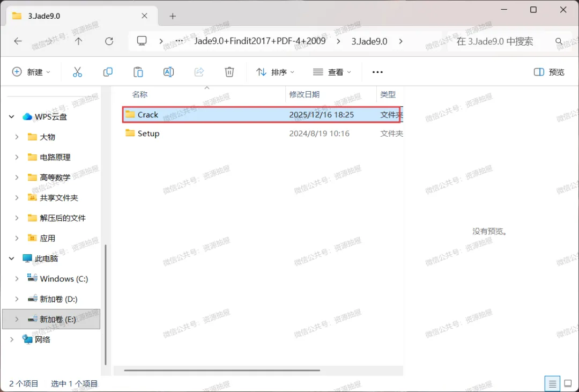Collapse the WPS云盘 tree node
This screenshot has width=579, height=392.
12,117
